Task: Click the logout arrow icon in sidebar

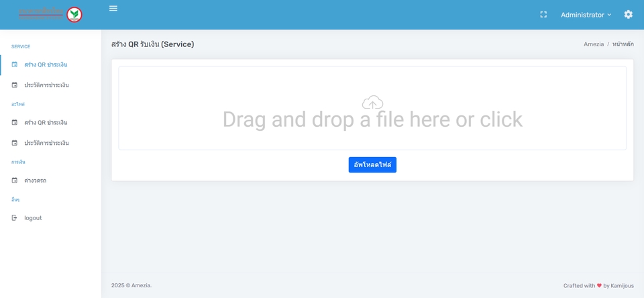Action: [15, 218]
